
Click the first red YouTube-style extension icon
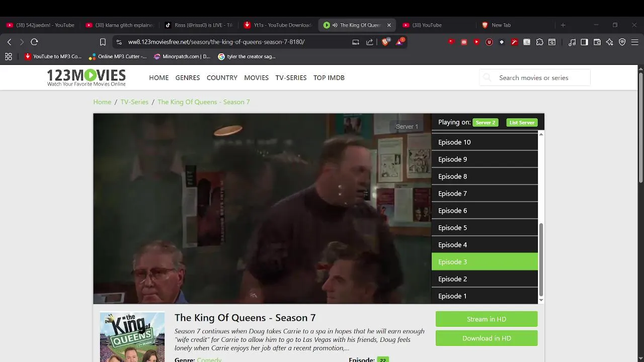point(451,42)
